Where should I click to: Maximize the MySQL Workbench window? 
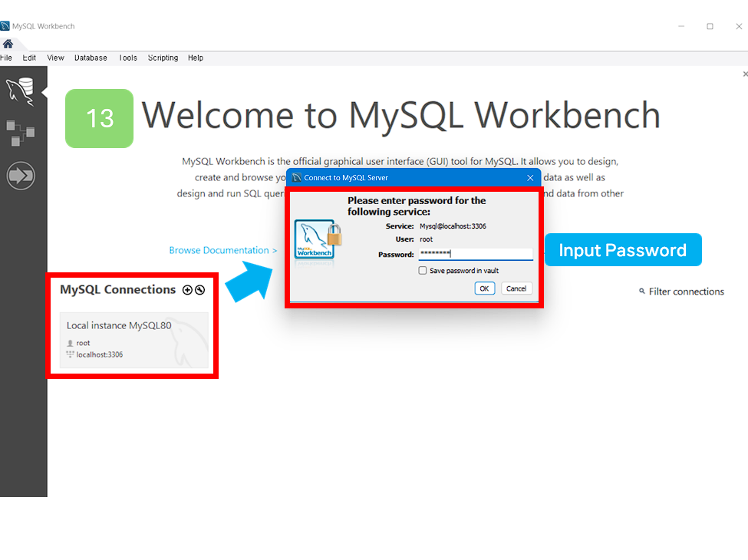click(710, 26)
